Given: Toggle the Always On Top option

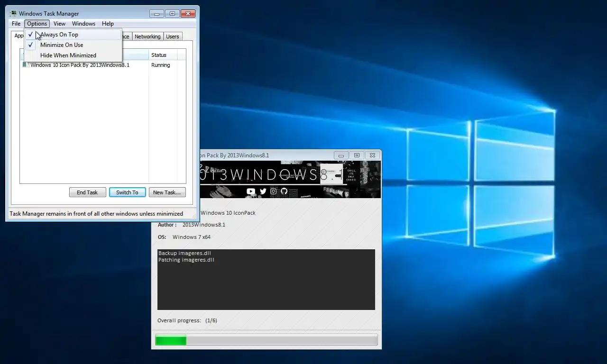Looking at the screenshot, I should 74,35.
